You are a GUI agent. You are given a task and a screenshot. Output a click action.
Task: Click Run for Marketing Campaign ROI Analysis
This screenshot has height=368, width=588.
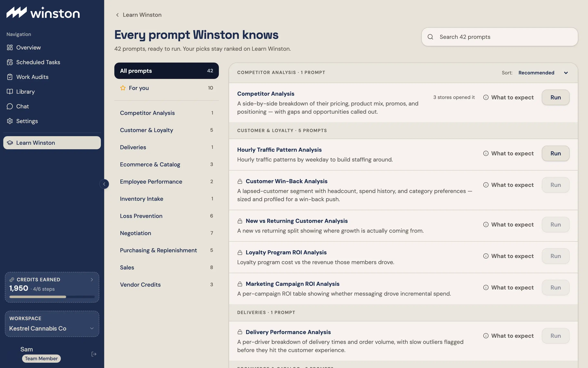pos(556,288)
